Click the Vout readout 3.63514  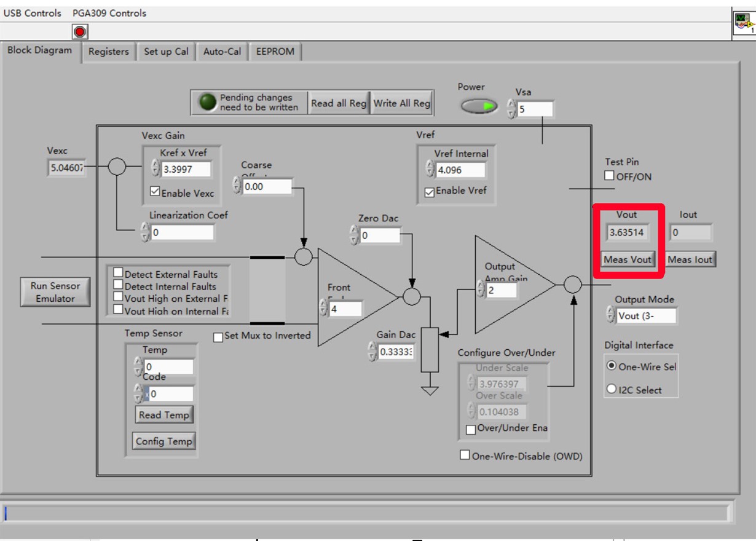click(627, 232)
